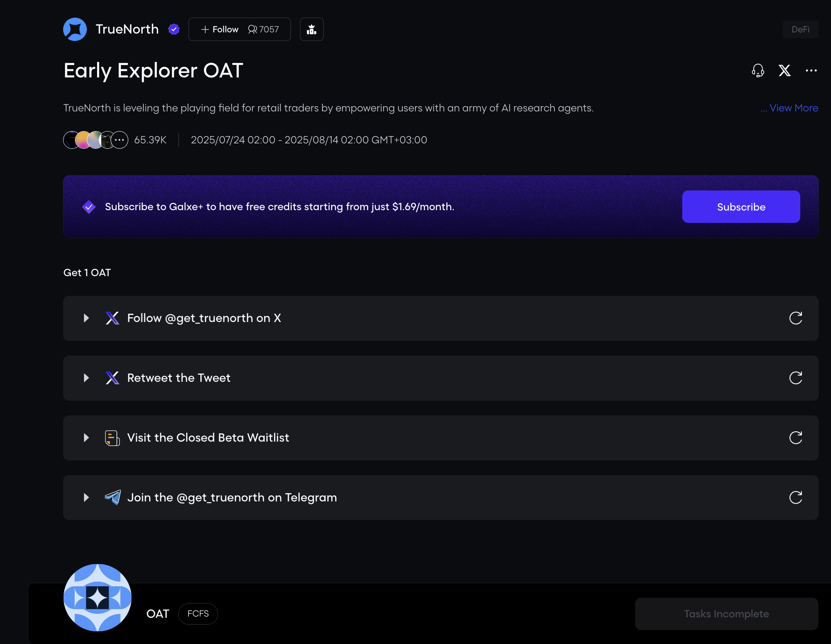This screenshot has width=831, height=644.
Task: Expand the Follow @get_truenorth on X task
Action: tap(86, 318)
